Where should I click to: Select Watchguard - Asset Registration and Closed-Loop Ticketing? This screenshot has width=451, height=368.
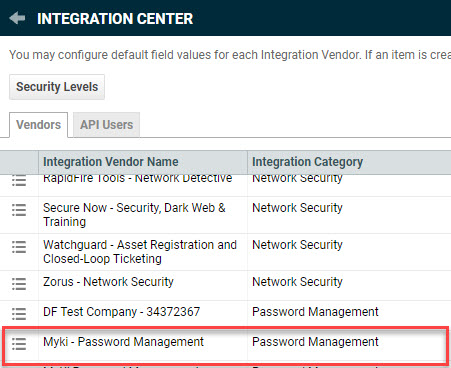(140, 252)
